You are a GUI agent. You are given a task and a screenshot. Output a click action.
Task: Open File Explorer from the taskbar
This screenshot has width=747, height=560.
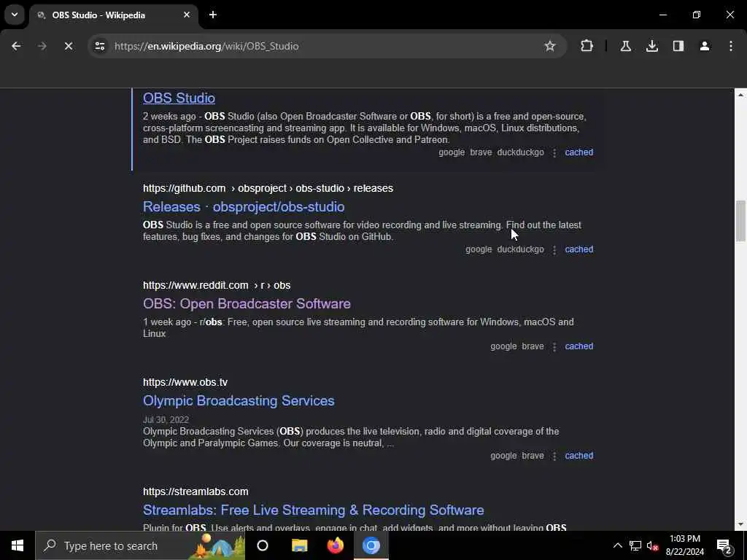299,545
